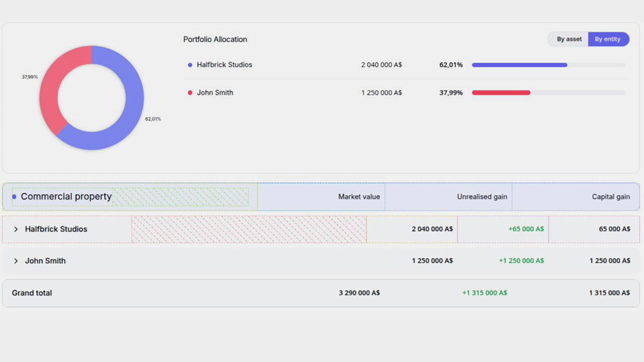Screen dimensions: 644x362
Task: Expand the Halfbrick Studios row chevron
Action: pos(16,229)
